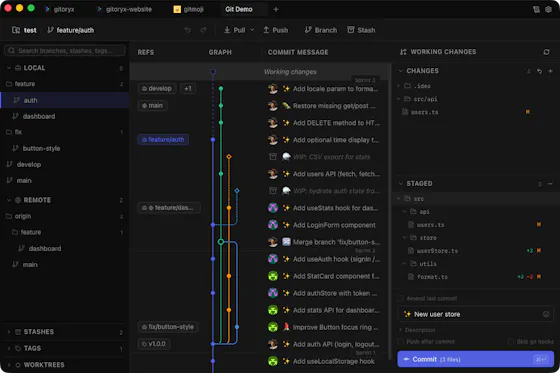This screenshot has height=373, width=560.
Task: Click the Pull button
Action: coord(235,30)
